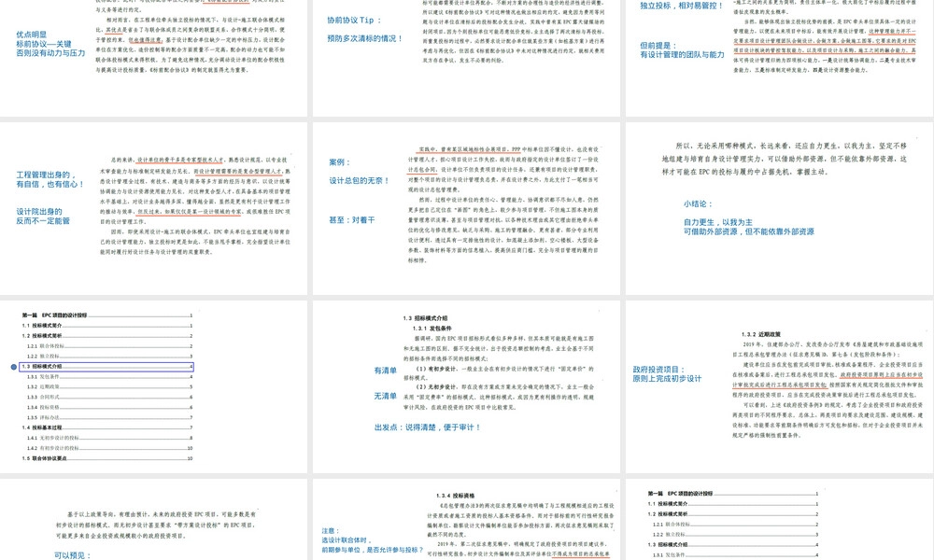Click the blue note '预防多次清标的情况!'
The image size is (934, 560).
[x=365, y=38]
